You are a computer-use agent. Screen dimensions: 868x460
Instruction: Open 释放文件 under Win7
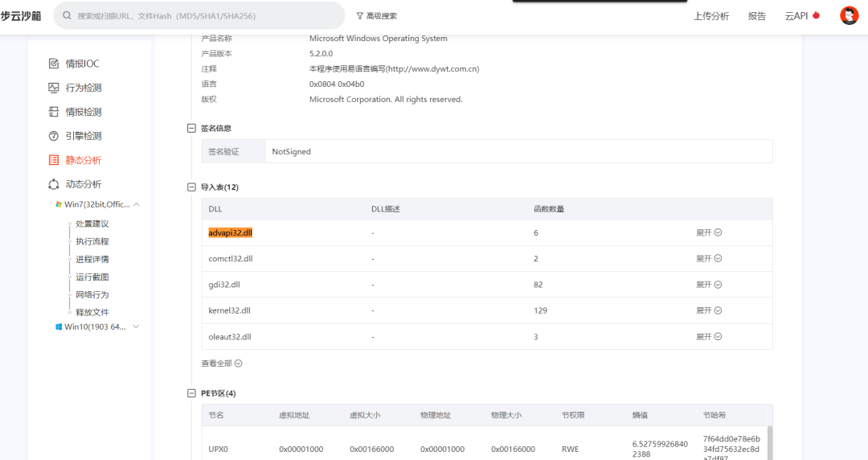click(92, 313)
